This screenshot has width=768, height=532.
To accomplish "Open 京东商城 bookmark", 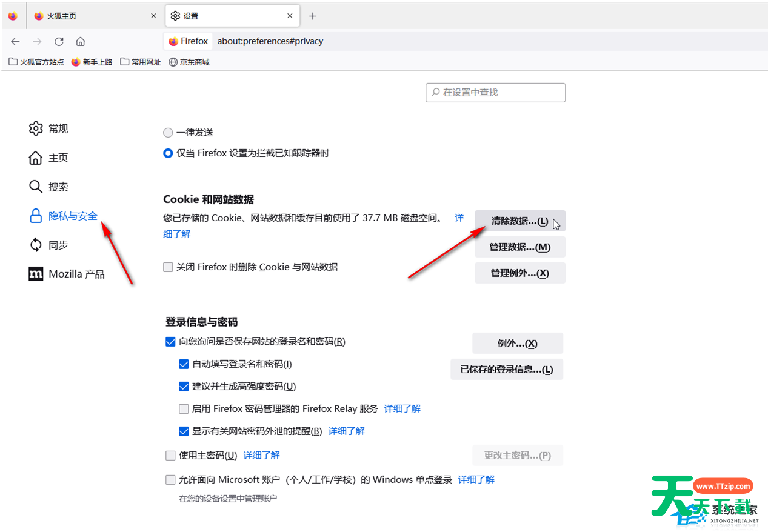I will (x=189, y=62).
